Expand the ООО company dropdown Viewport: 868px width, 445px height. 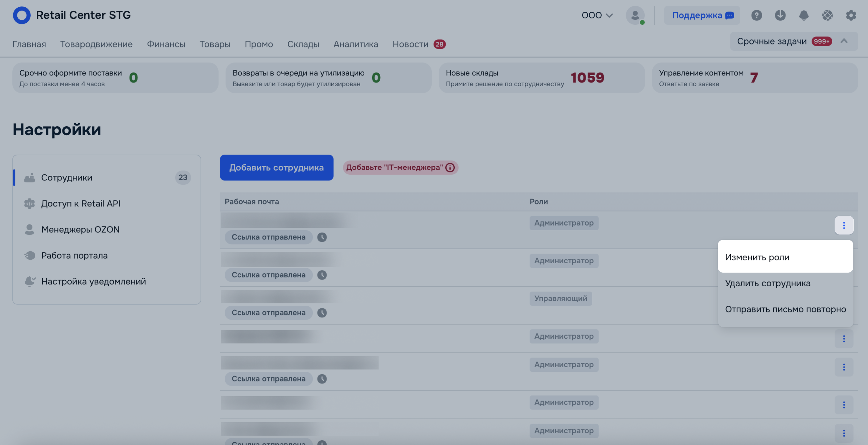[597, 15]
